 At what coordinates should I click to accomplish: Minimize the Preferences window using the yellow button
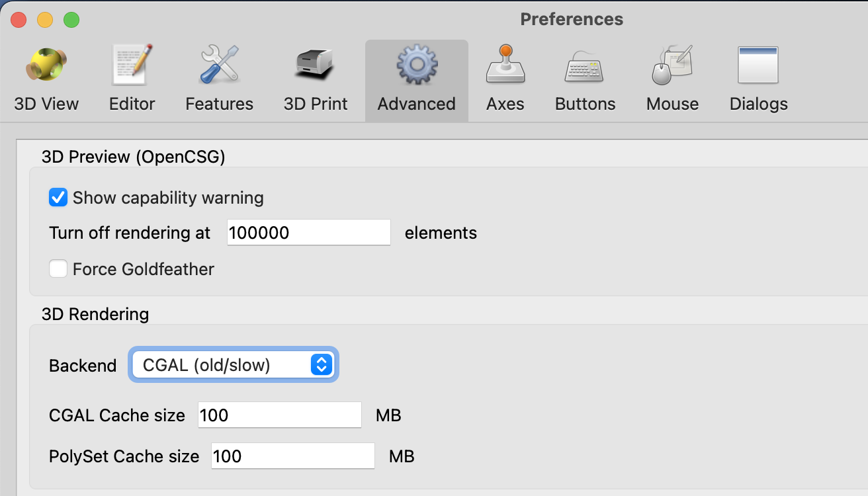pyautogui.click(x=45, y=20)
